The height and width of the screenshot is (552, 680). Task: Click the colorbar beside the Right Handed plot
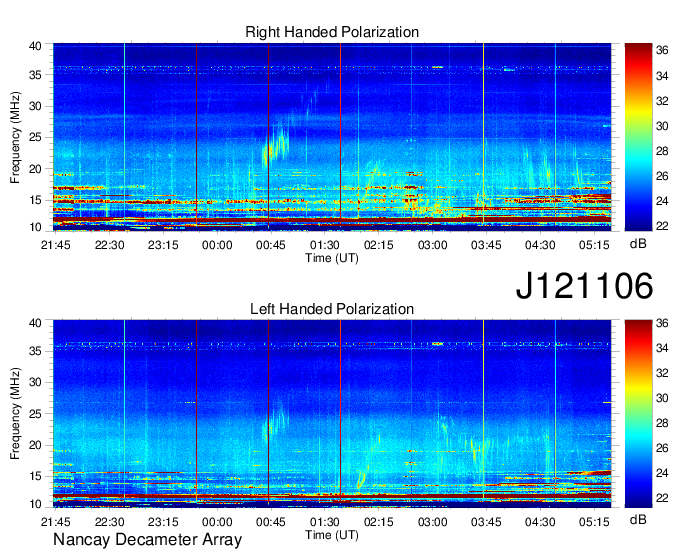point(638,137)
